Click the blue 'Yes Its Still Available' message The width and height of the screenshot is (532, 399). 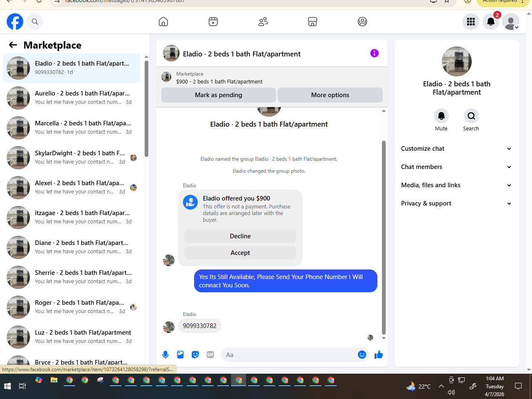click(286, 281)
